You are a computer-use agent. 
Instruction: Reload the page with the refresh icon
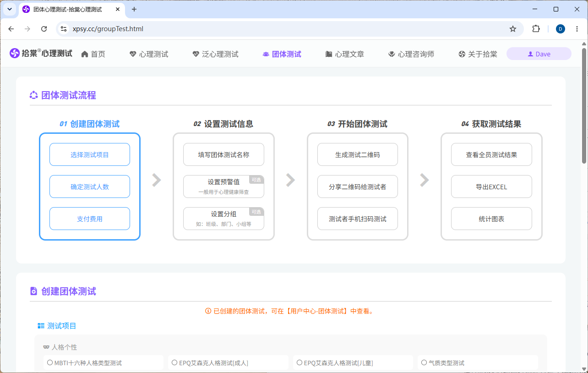click(x=44, y=29)
